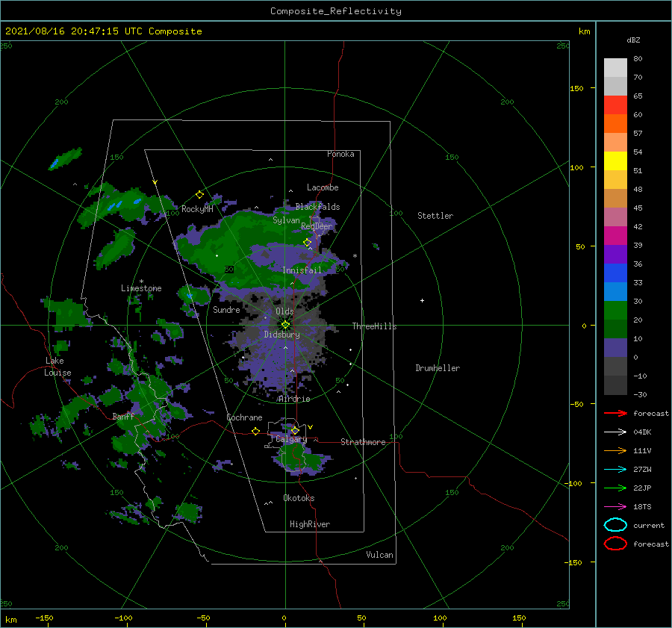Click the Limestone label
672x628 pixels.
tap(141, 288)
